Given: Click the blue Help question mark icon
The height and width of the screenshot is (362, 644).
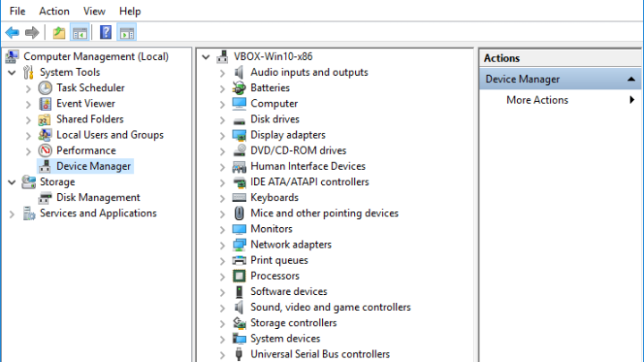Looking at the screenshot, I should pos(106,32).
